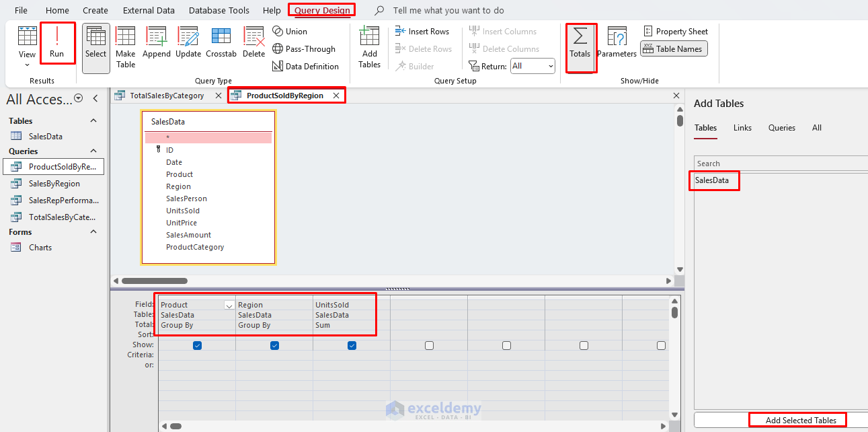Open the SalesData table in navigation pane
This screenshot has width=868, height=432.
coord(46,137)
